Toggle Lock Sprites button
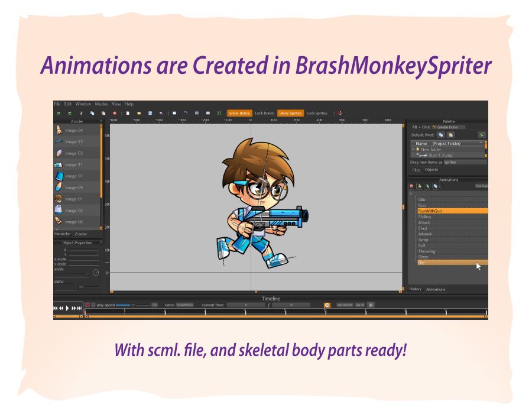532x414 pixels. 317,114
